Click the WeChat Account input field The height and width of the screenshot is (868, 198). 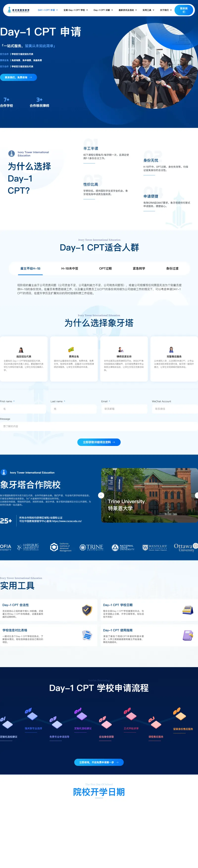tap(175, 409)
